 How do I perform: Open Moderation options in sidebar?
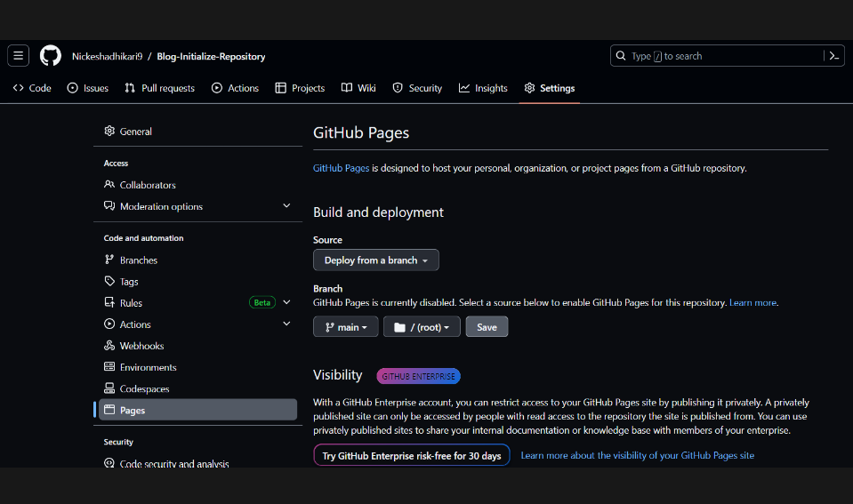[x=197, y=206]
